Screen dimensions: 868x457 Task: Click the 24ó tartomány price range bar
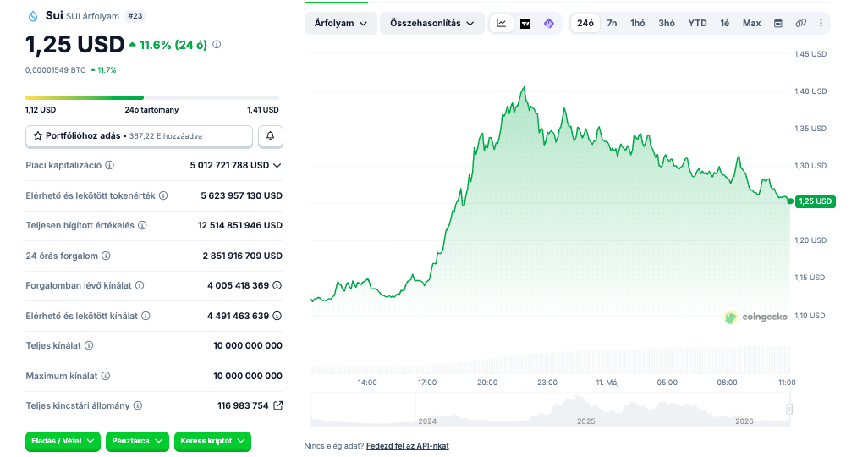click(152, 98)
